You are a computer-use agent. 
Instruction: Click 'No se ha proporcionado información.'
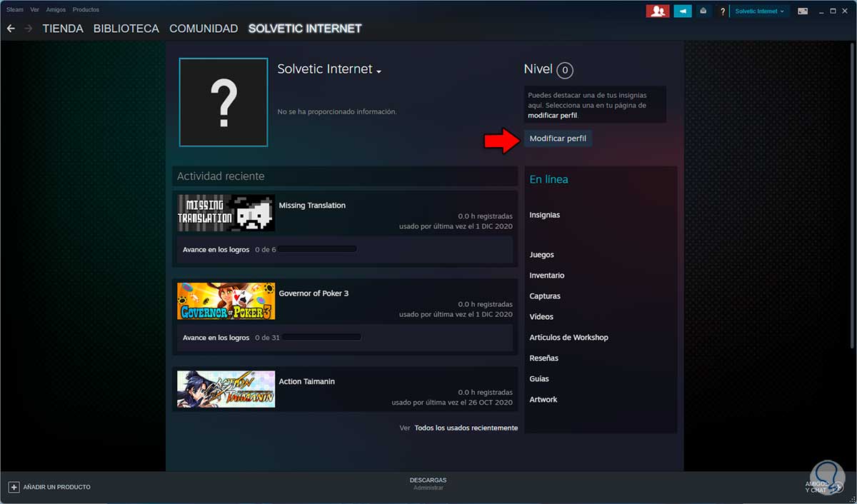click(x=336, y=111)
